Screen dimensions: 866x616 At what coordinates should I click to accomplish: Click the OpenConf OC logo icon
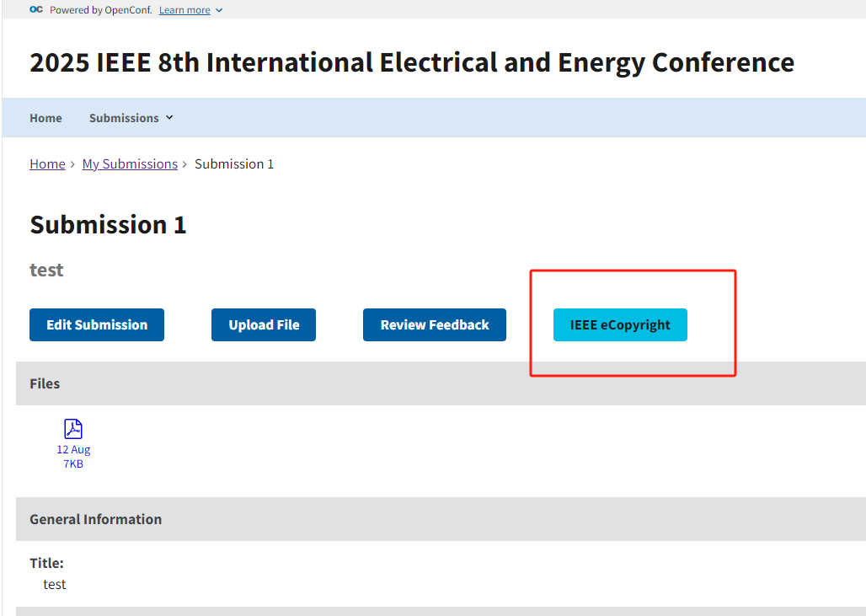coord(36,9)
